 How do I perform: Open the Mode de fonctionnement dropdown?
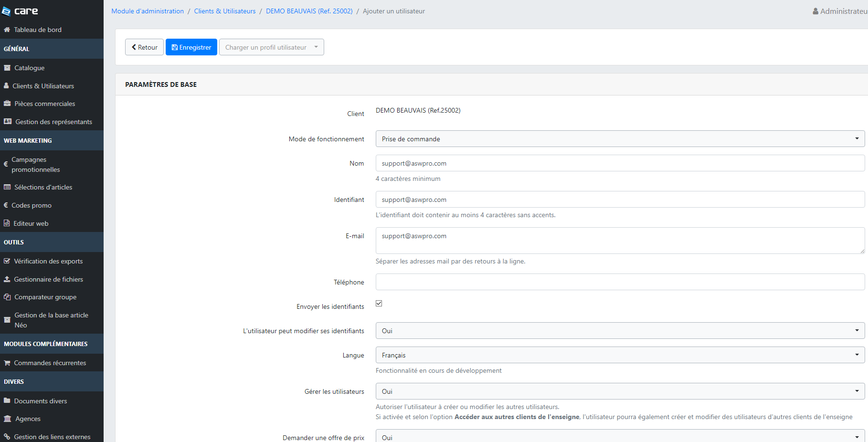620,139
